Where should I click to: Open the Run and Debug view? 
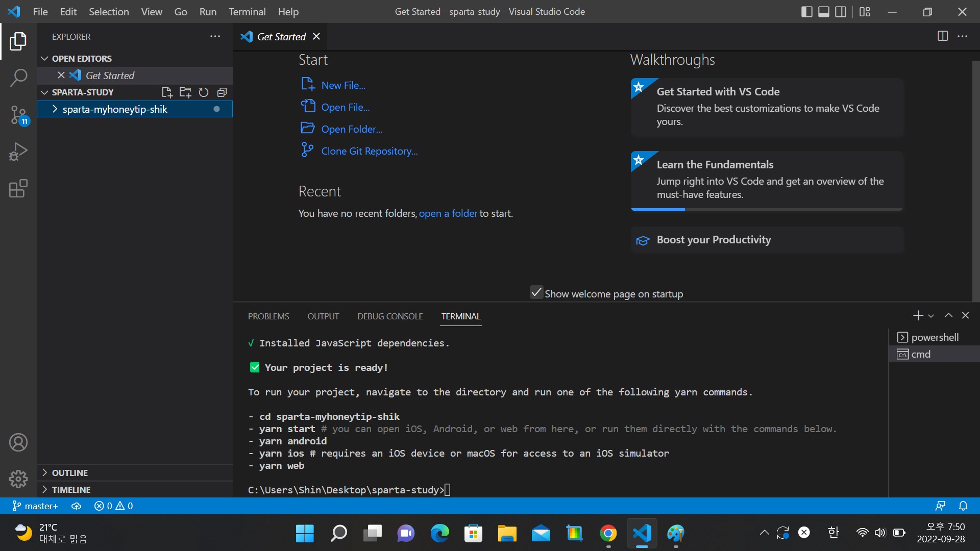click(x=18, y=152)
